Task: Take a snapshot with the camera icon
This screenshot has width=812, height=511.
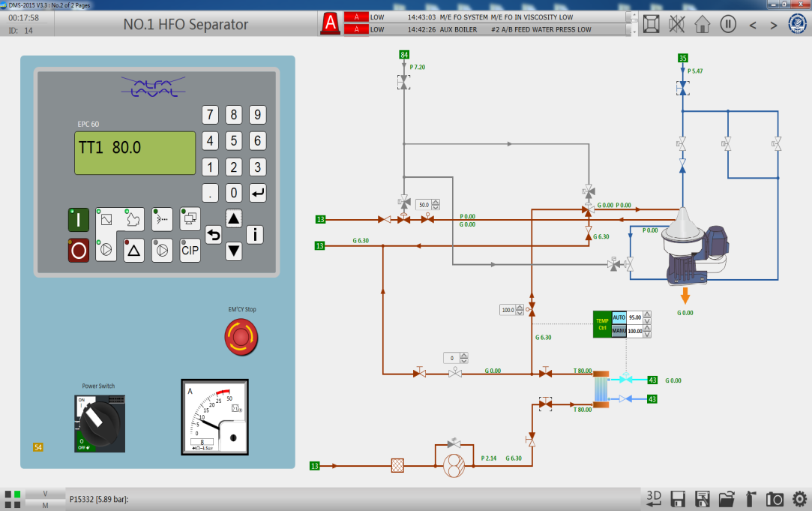Action: click(775, 499)
